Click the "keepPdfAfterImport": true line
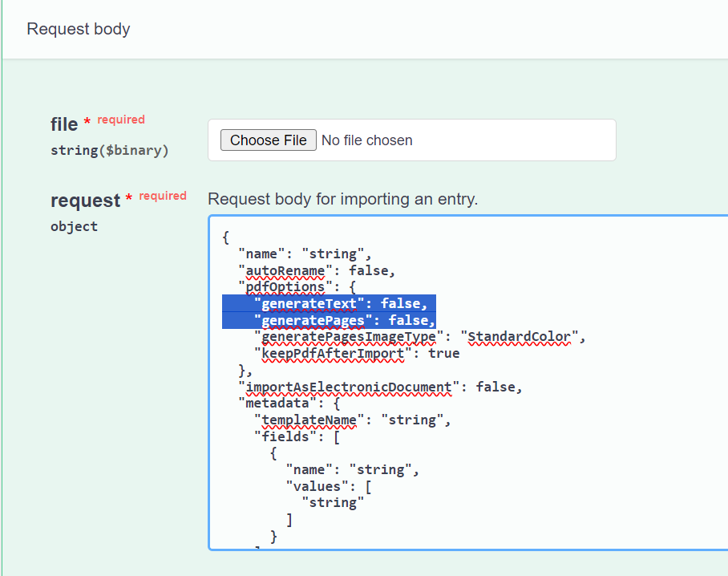Viewport: 728px width, 576px height. click(x=357, y=354)
